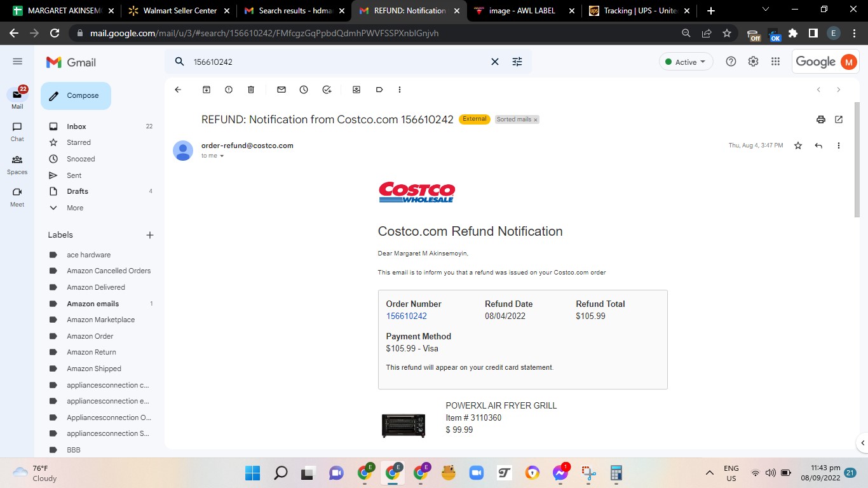Open the Labels icon in email toolbar
This screenshot has height=488, width=868.
click(x=379, y=90)
